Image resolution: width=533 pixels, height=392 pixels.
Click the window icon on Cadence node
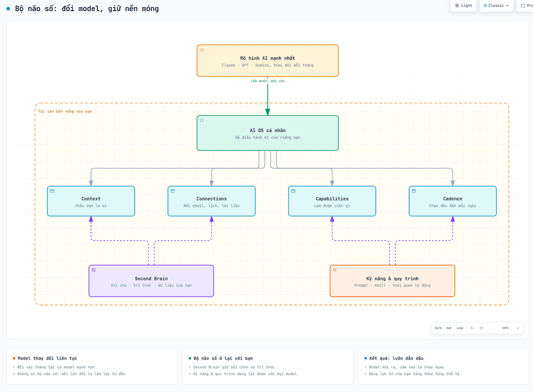click(414, 191)
